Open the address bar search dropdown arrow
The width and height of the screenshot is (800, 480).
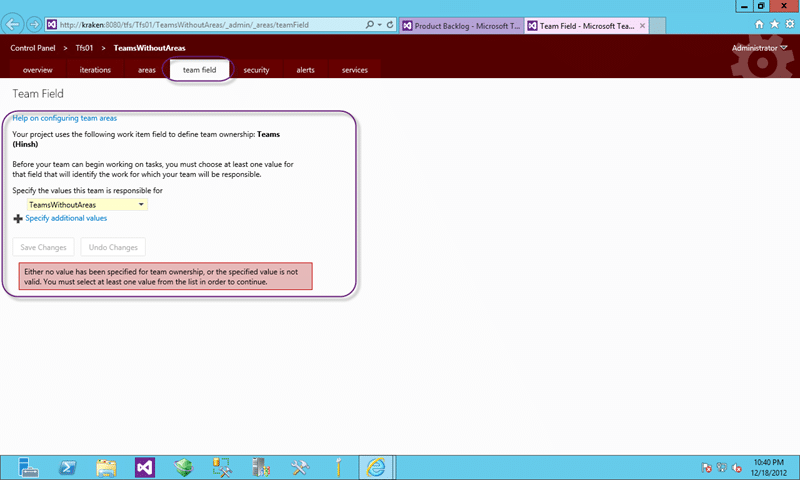380,24
